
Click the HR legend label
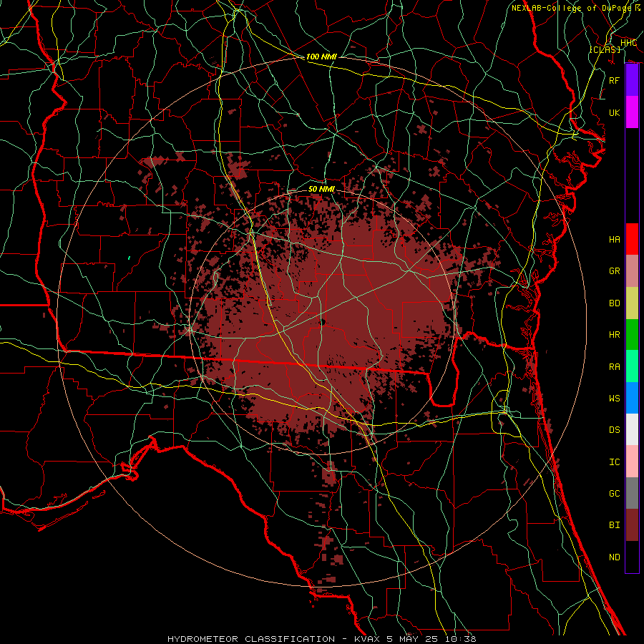[615, 335]
